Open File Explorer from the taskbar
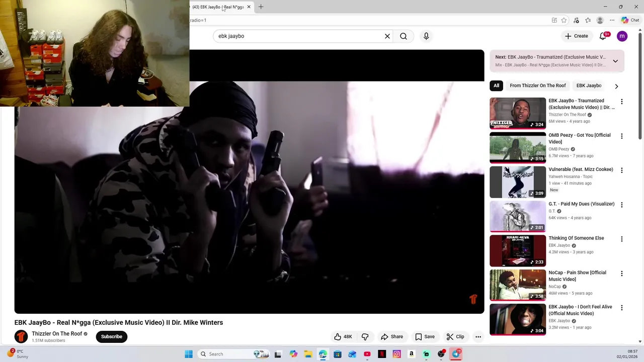Image resolution: width=644 pixels, height=362 pixels. (308, 354)
